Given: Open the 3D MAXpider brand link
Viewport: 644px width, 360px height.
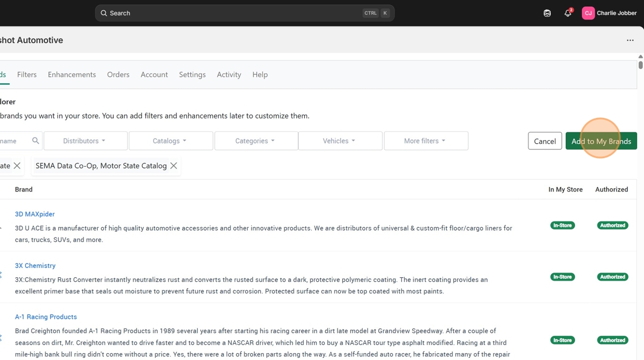Looking at the screenshot, I should 35,214.
